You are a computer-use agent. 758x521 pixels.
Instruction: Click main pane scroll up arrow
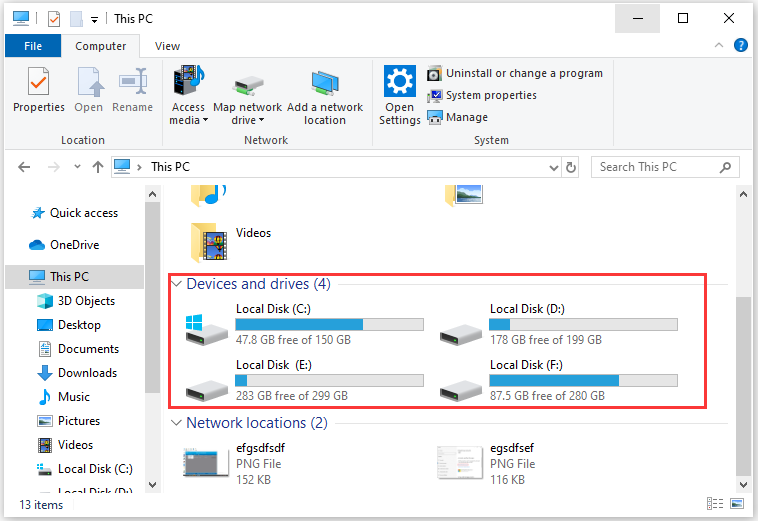pyautogui.click(x=743, y=194)
